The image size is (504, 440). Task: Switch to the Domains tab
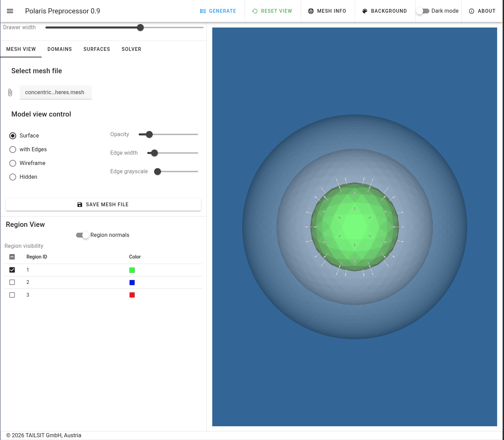point(60,49)
